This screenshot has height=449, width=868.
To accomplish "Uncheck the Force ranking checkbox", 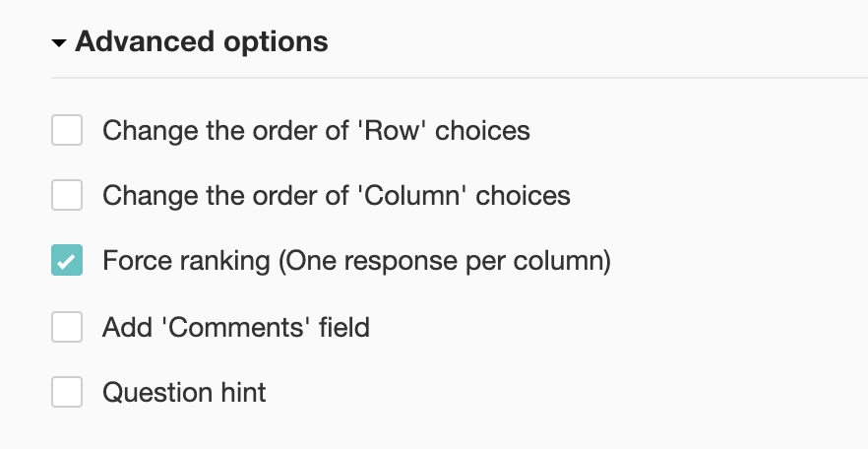I will point(67,261).
